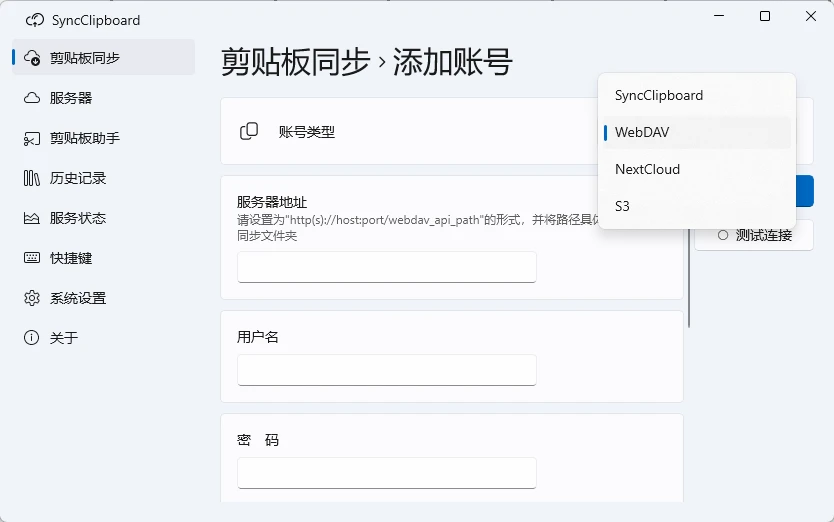834x522 pixels.
Task: Click the copy icon beside 账号类型
Action: pyautogui.click(x=249, y=131)
